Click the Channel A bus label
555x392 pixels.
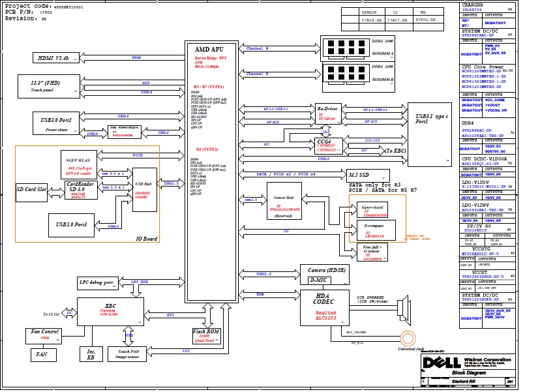tap(258, 48)
